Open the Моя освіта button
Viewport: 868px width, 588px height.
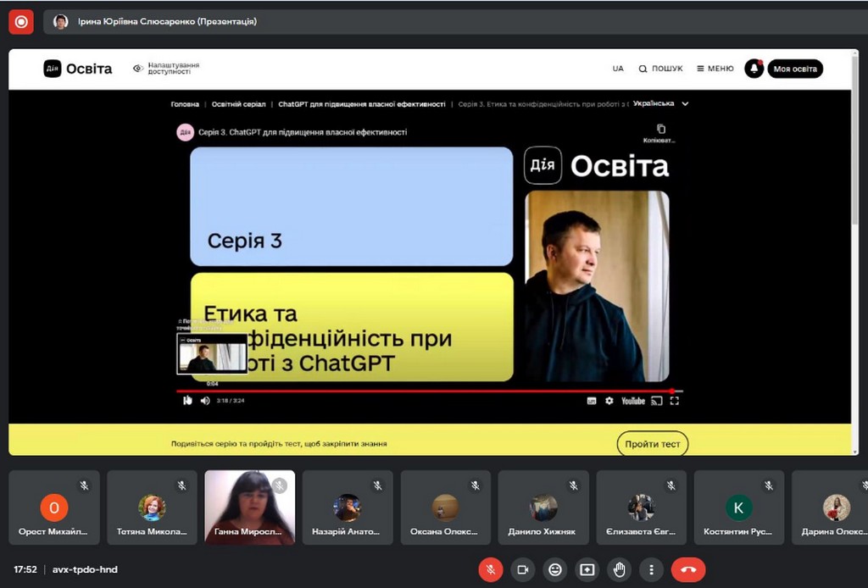pos(794,69)
